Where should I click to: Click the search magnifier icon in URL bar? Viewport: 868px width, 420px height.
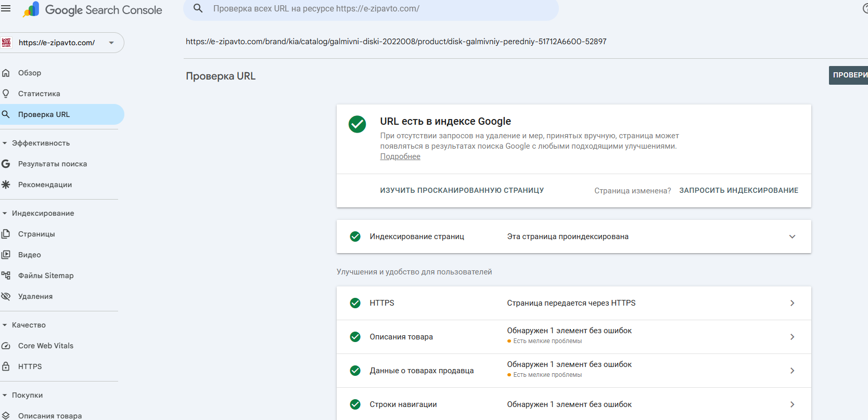tap(198, 8)
